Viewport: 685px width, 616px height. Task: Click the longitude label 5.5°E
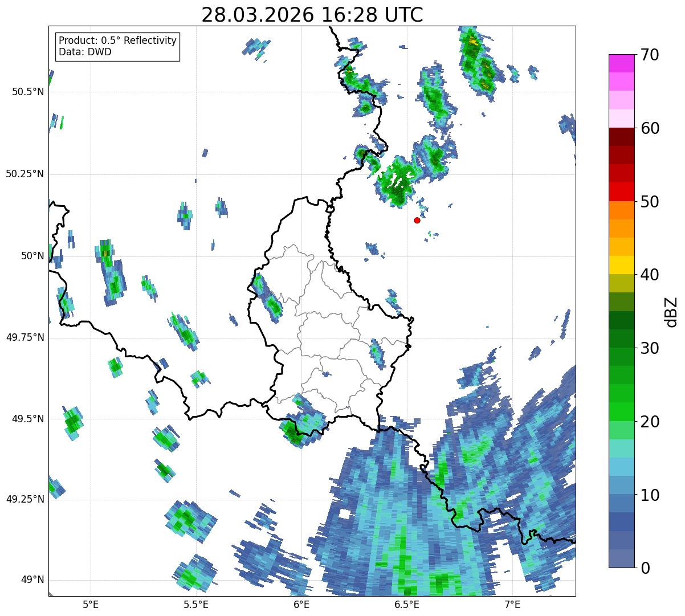(x=196, y=604)
